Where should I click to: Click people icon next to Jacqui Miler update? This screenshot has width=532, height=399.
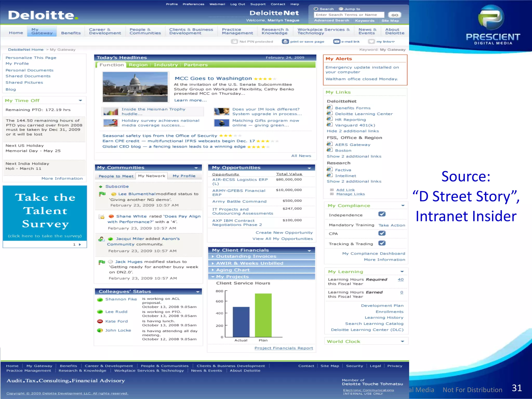click(101, 239)
